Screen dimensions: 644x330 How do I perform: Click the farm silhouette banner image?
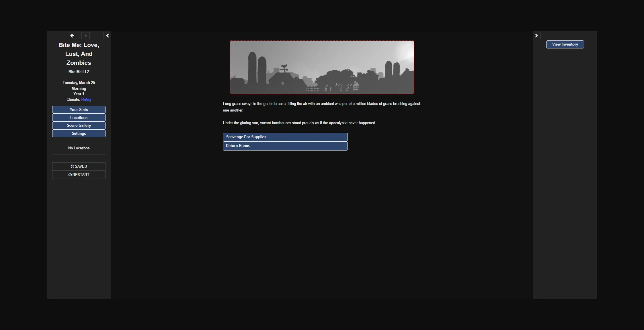[x=322, y=67]
